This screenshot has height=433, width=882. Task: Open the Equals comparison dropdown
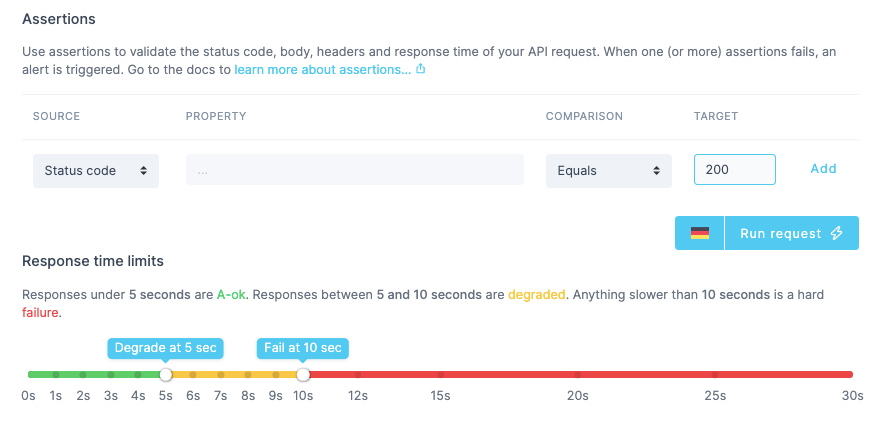(608, 170)
